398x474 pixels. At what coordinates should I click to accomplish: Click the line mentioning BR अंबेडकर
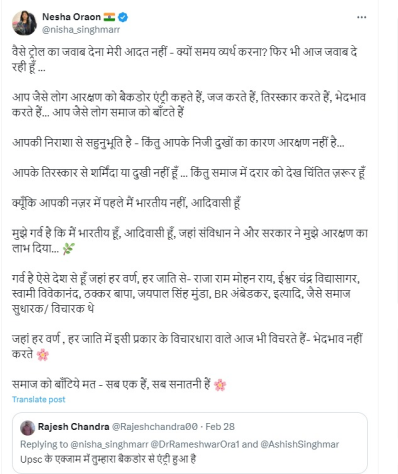click(x=181, y=294)
